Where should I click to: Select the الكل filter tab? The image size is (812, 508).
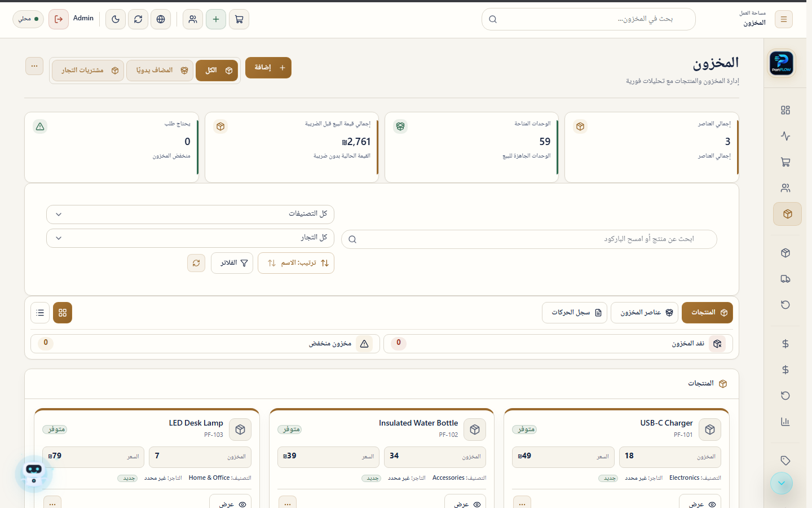[217, 71]
